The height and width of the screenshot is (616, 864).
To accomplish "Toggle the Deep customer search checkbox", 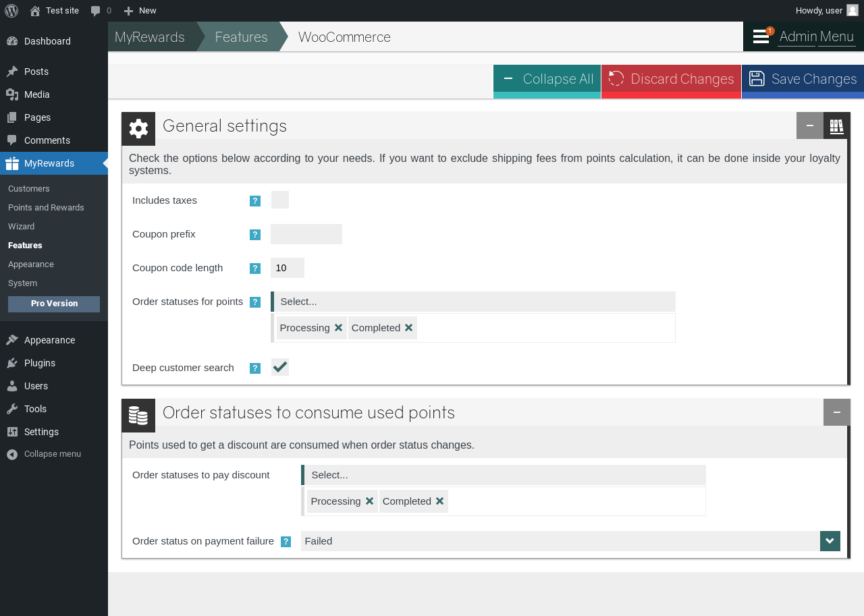I will pyautogui.click(x=280, y=367).
